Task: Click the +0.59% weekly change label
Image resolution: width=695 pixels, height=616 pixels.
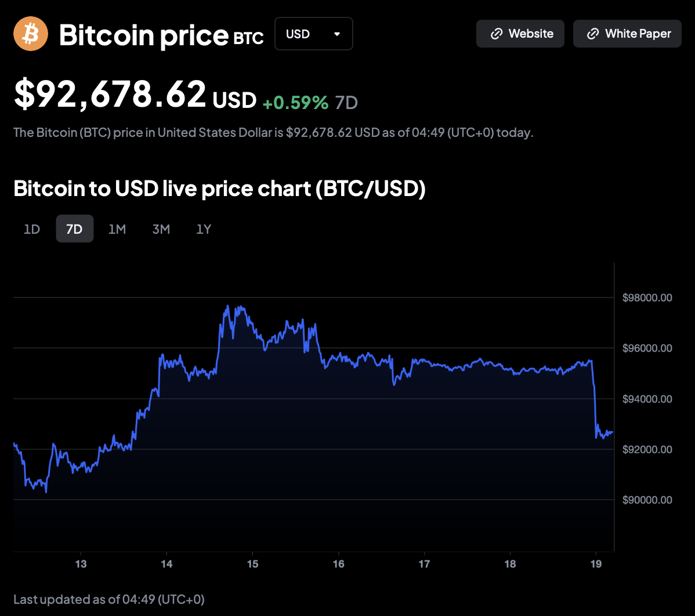Action: (295, 103)
